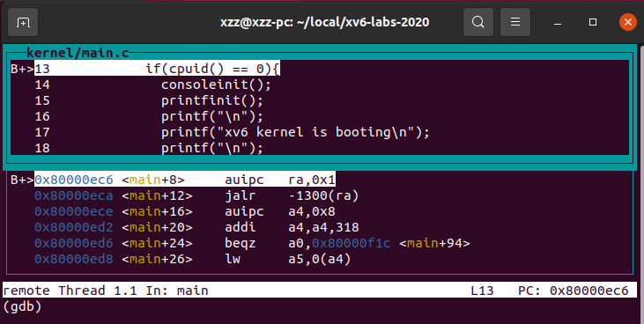Viewport: 644px width, 324px height.
Task: Click the B+> breakpoint marker on line 13
Action: pos(22,69)
